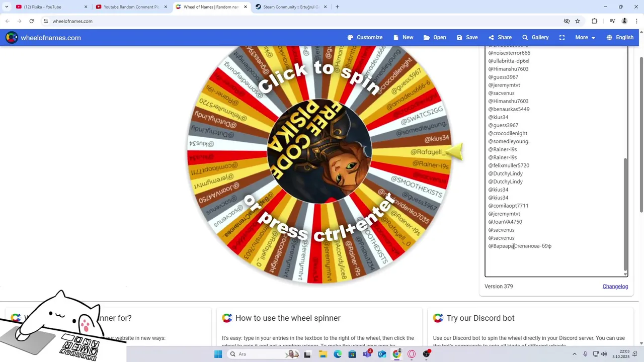This screenshot has height=362, width=644.
Task: Open the browser extensions menu
Action: click(x=595, y=21)
